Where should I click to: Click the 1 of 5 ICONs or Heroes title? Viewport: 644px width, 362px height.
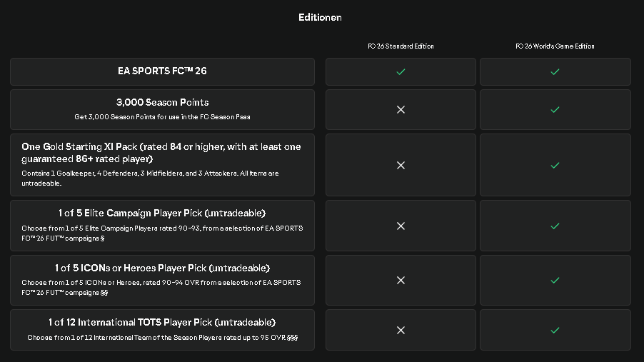pos(162,268)
